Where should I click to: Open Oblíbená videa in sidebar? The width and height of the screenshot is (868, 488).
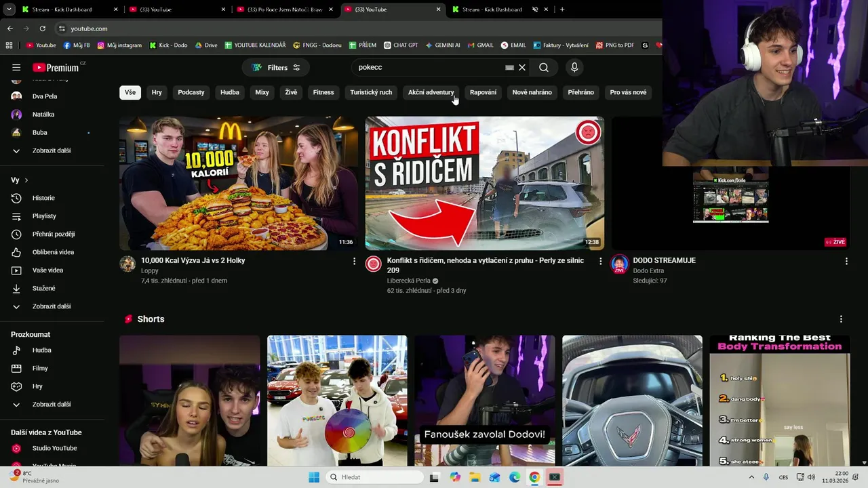pyautogui.click(x=52, y=252)
